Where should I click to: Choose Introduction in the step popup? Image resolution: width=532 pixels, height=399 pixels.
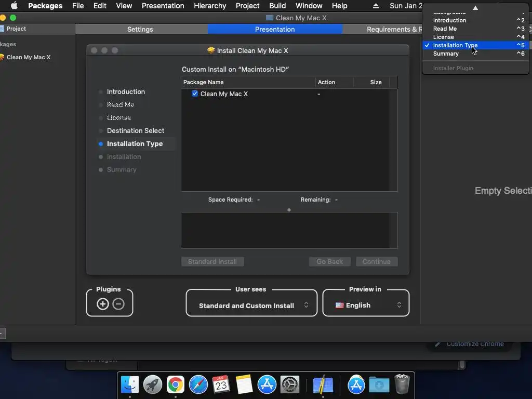pos(475,20)
